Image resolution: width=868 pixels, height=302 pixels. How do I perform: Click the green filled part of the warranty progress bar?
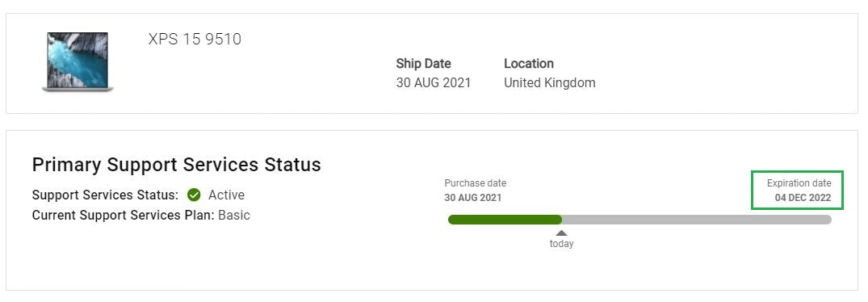pyautogui.click(x=505, y=220)
